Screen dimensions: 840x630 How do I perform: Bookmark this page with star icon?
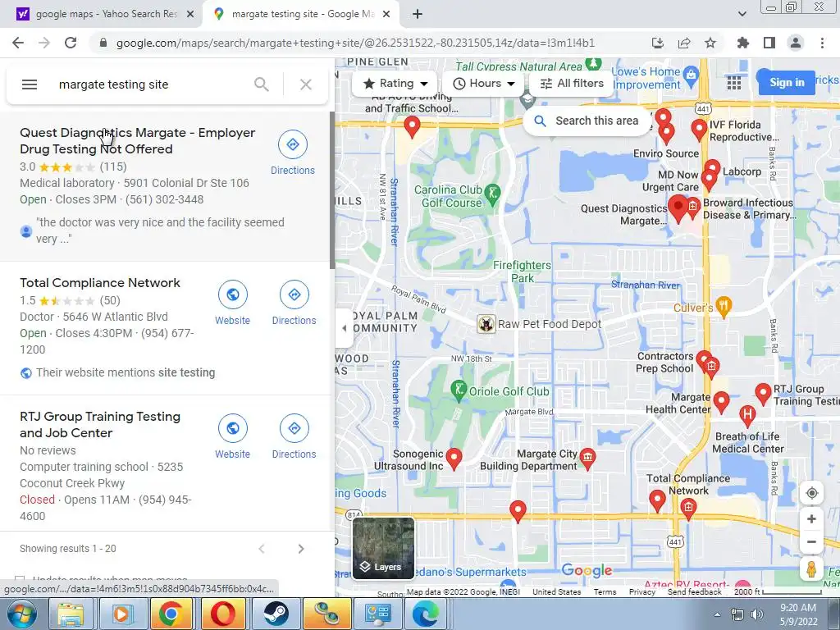point(710,43)
